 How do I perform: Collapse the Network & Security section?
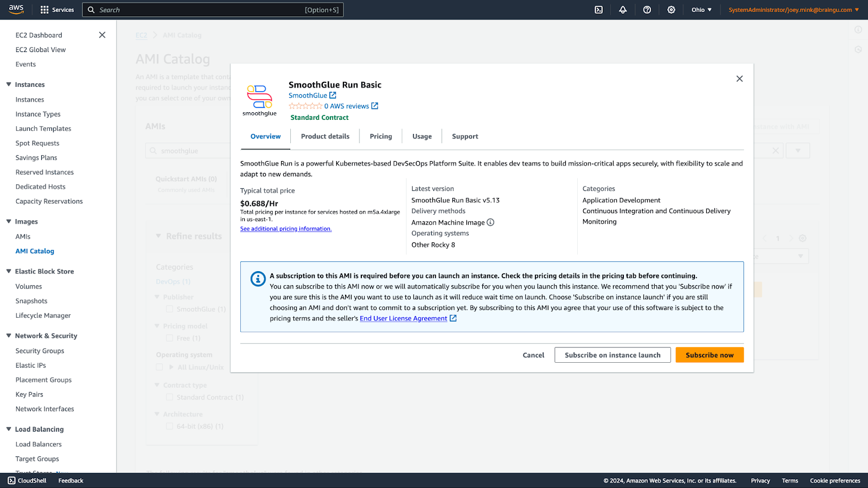click(x=9, y=336)
